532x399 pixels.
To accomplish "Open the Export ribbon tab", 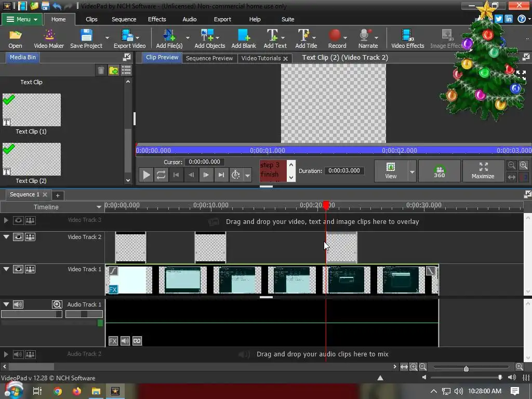I will (222, 19).
